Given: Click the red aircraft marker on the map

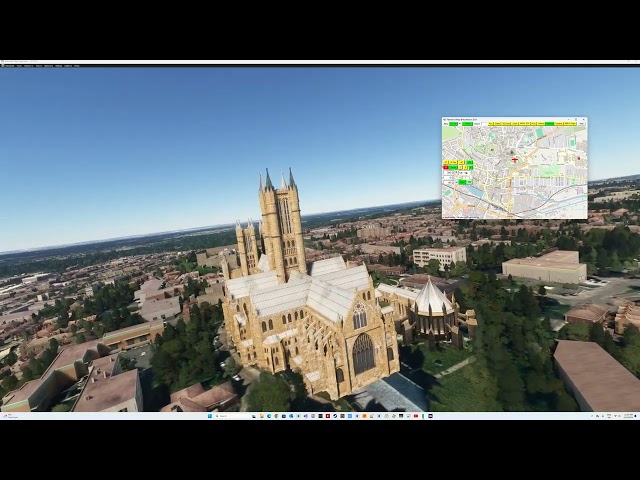Looking at the screenshot, I should pyautogui.click(x=514, y=159).
